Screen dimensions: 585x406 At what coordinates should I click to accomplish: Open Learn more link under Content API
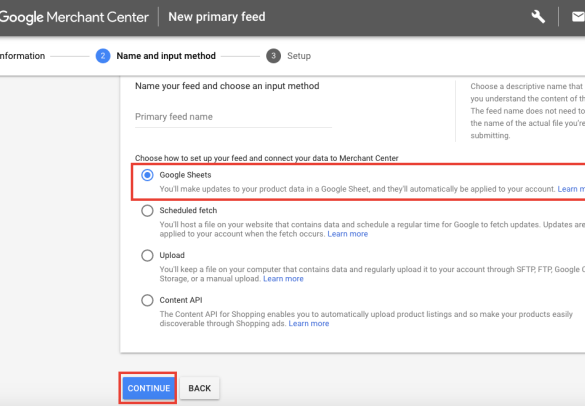click(x=309, y=324)
